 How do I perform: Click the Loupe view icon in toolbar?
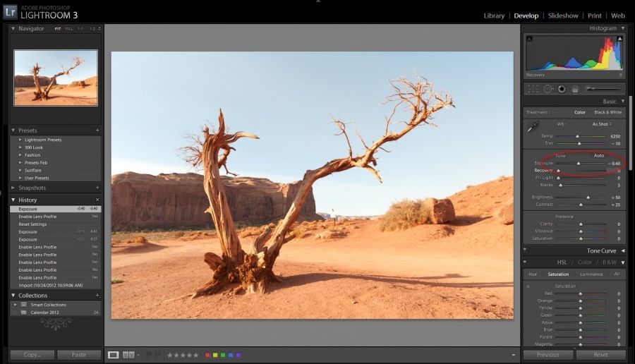[x=114, y=355]
